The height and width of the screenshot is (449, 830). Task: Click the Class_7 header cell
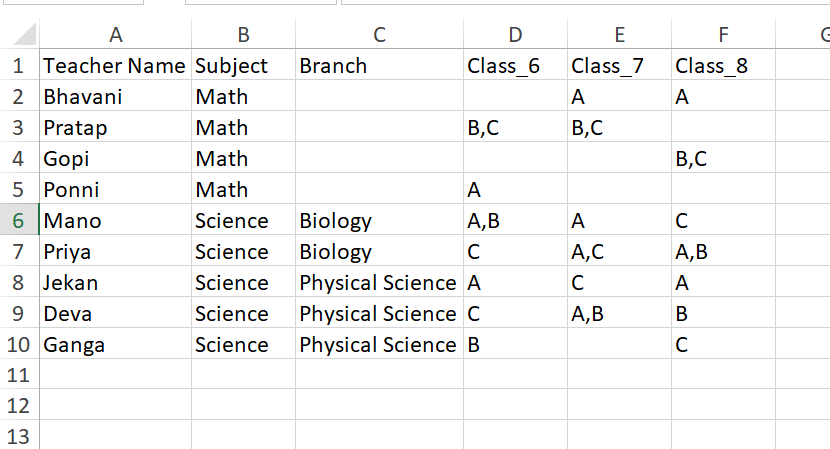619,66
